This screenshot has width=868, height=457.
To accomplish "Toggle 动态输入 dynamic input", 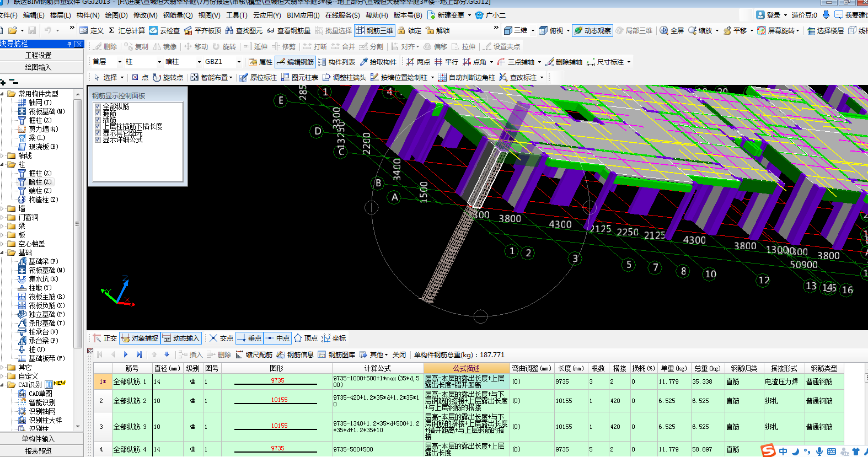I will point(180,338).
